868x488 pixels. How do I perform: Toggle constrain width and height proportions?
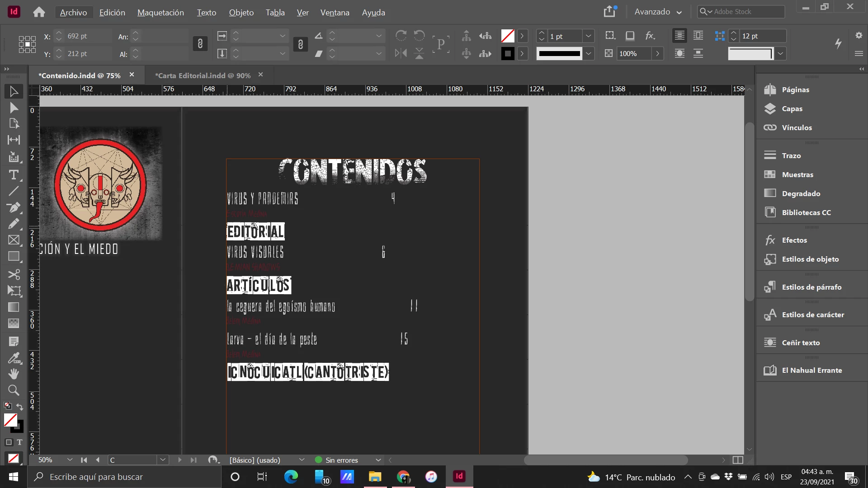[200, 44]
